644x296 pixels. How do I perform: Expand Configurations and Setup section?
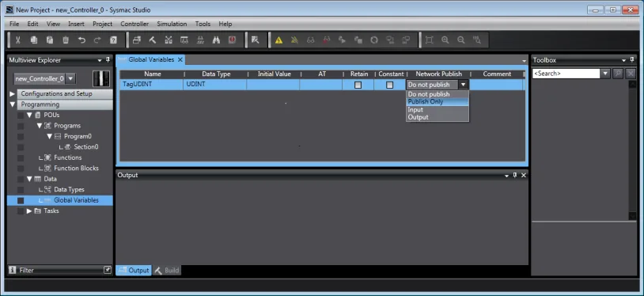(x=12, y=93)
